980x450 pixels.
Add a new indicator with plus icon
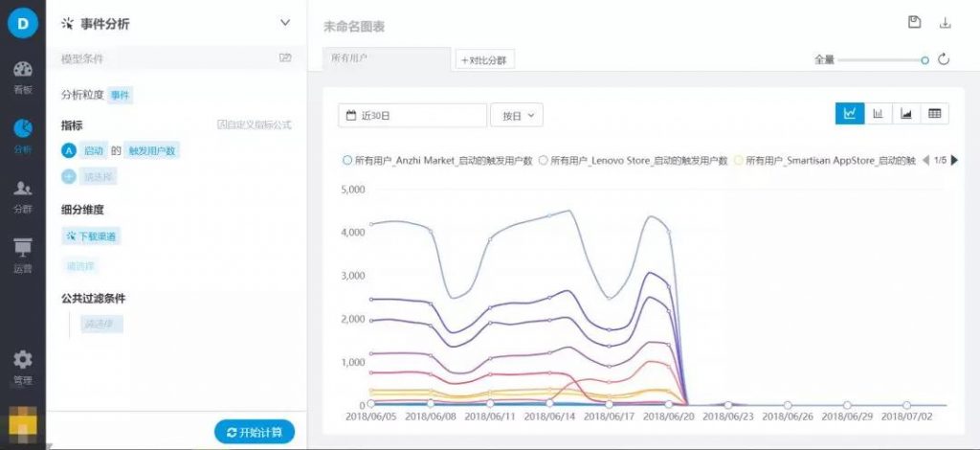tap(69, 177)
